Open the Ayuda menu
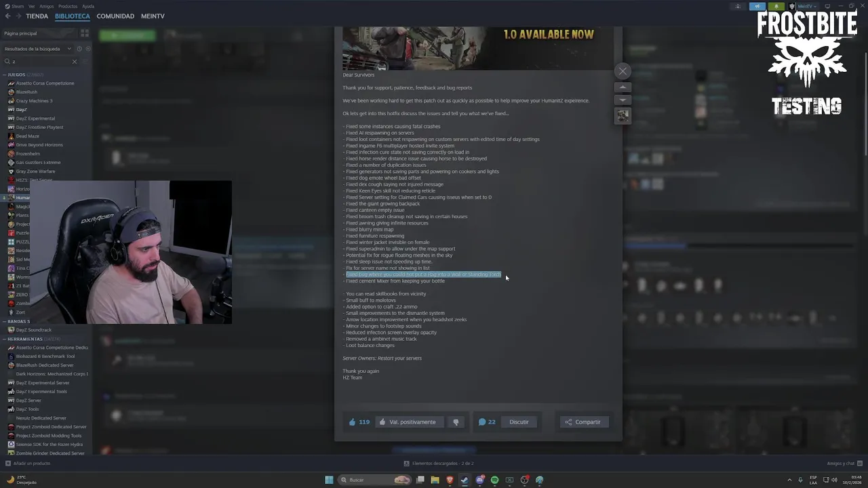The width and height of the screenshot is (868, 488). (88, 6)
